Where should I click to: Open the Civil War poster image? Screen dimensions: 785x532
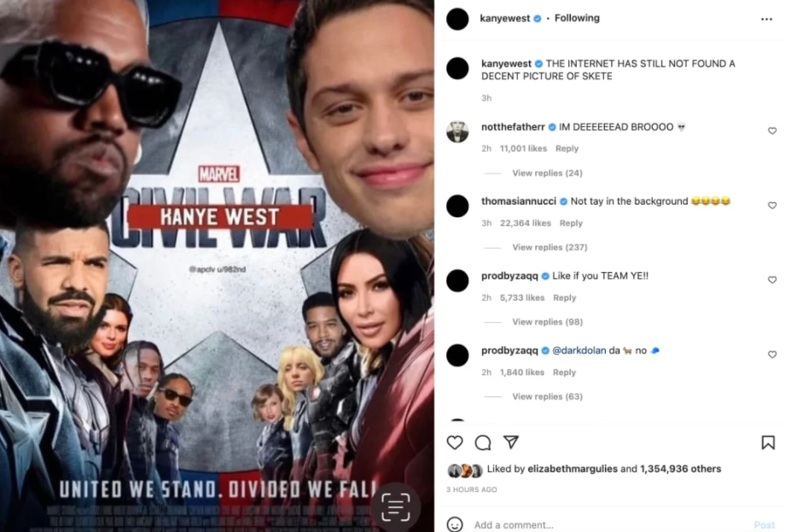(218, 266)
